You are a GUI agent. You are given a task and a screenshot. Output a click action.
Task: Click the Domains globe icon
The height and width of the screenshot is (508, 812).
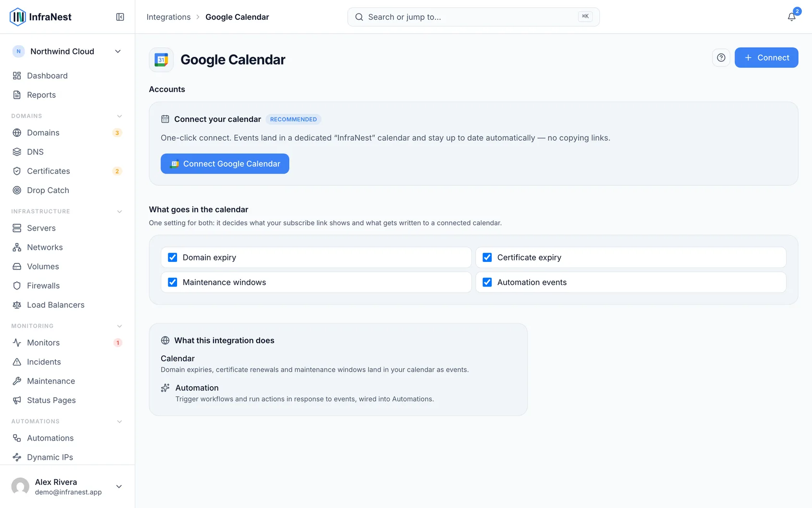pos(17,132)
